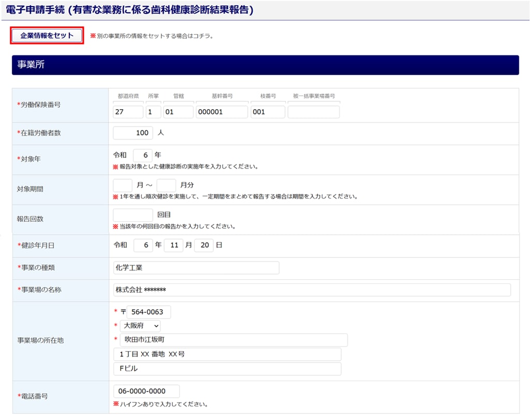Viewport: 531px width, 420px height.
Task: Click the 対象年 year field
Action: point(143,155)
